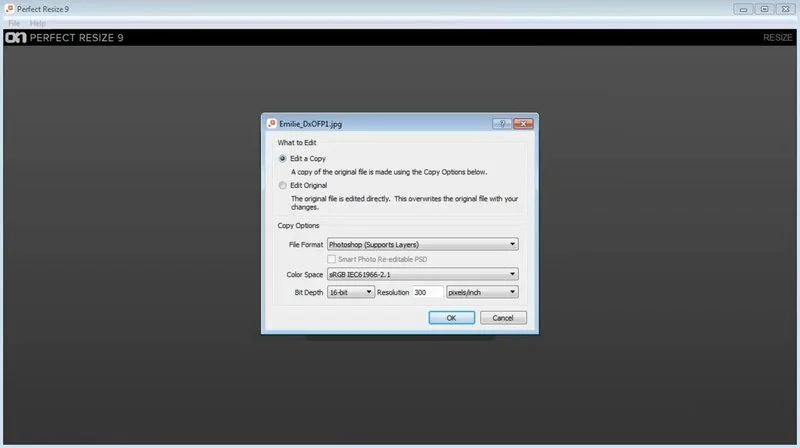
Task: Open the pixels/inch units dropdown
Action: click(482, 292)
